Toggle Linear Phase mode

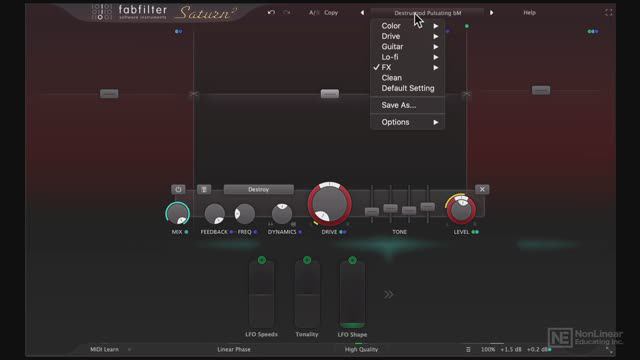click(234, 349)
